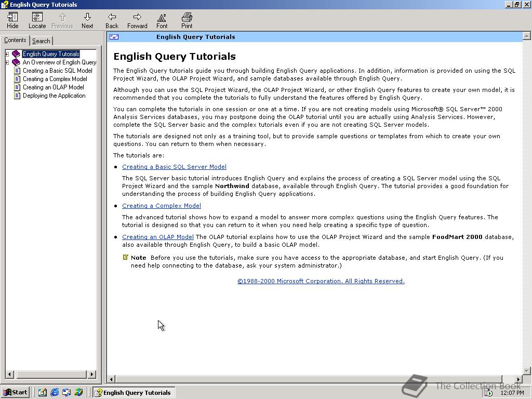
Task: Click book icon beside An Overview of English Query
Action: click(x=16, y=62)
